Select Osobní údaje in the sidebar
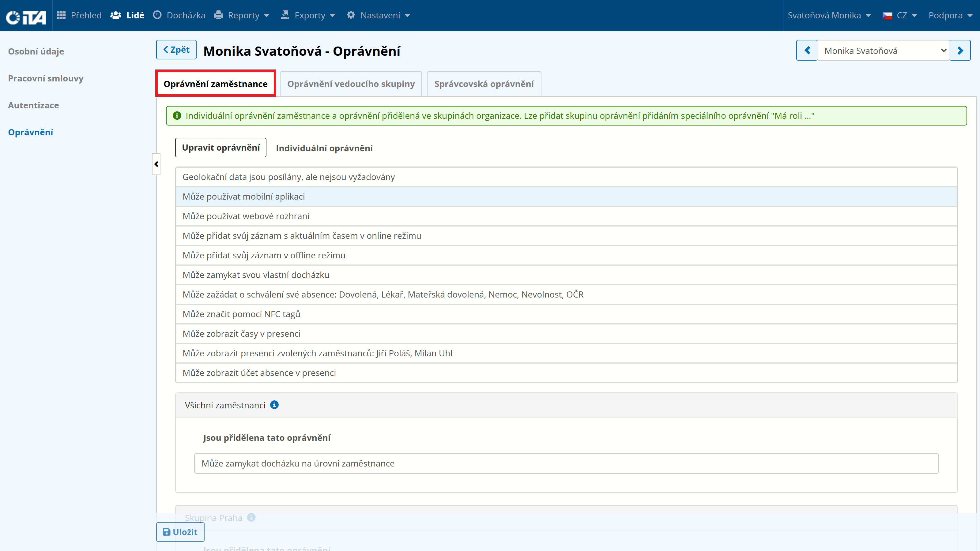The width and height of the screenshot is (980, 551). [36, 51]
